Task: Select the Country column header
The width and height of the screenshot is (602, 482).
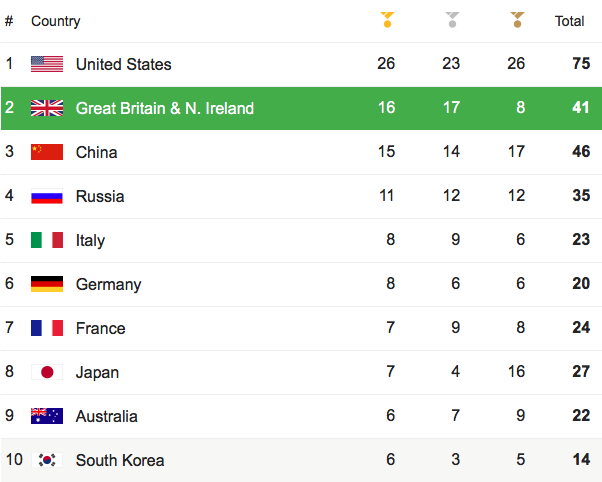Action: 56,22
